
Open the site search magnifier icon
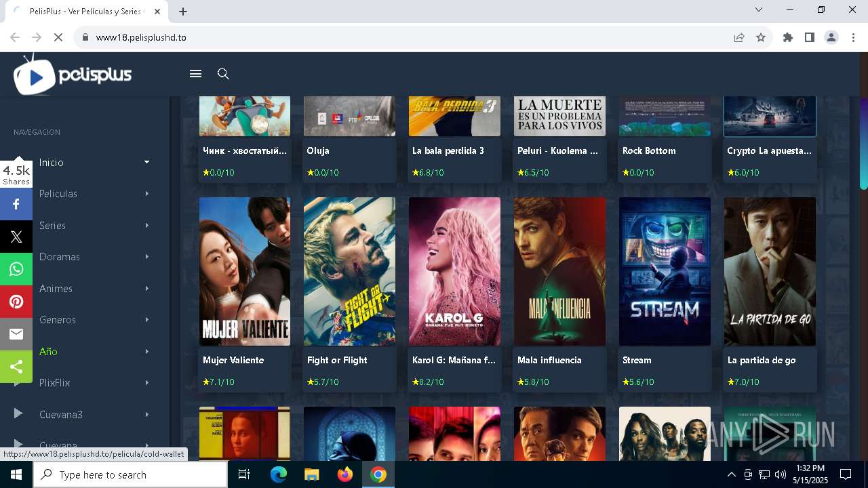pyautogui.click(x=223, y=74)
